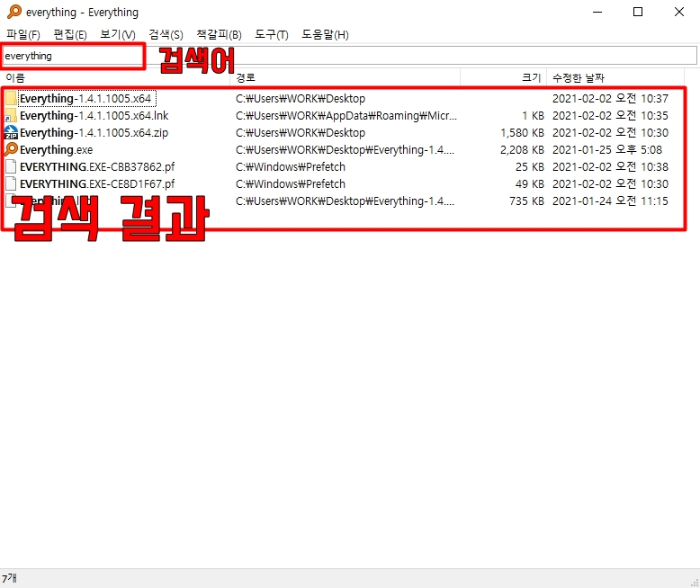The image size is (700, 588).
Task: Click magnifier icon of Everything.exe
Action: click(x=11, y=149)
